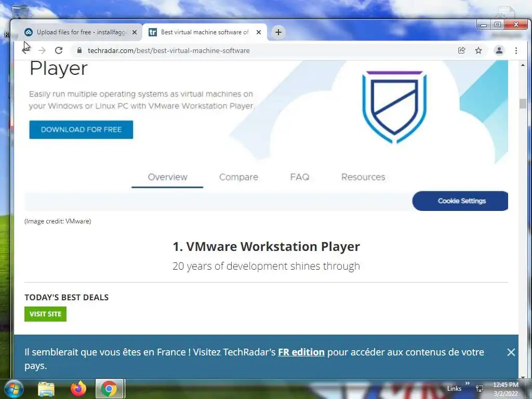
Task: Click the Image credit: VMware caption
Action: coord(58,221)
